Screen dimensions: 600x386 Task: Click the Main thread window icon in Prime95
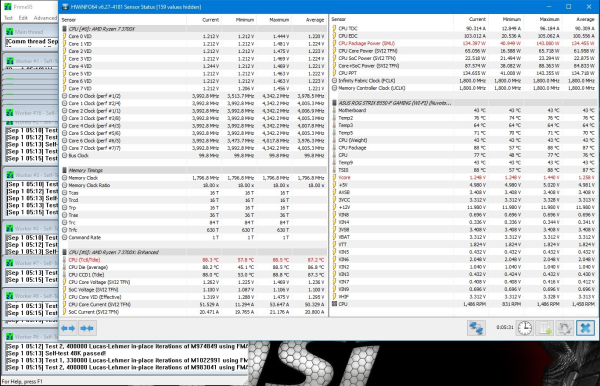click(10, 32)
